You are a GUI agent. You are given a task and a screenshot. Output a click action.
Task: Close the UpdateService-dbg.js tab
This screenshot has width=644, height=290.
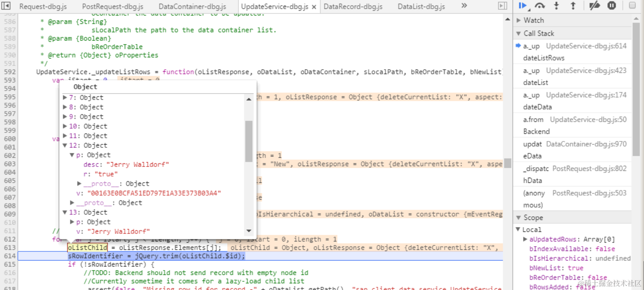314,7
